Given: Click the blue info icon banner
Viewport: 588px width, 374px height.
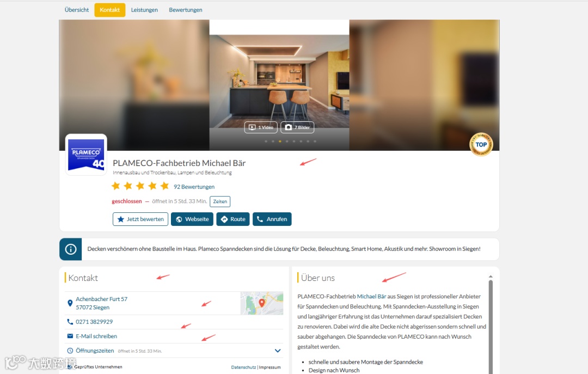Looking at the screenshot, I should tap(70, 249).
